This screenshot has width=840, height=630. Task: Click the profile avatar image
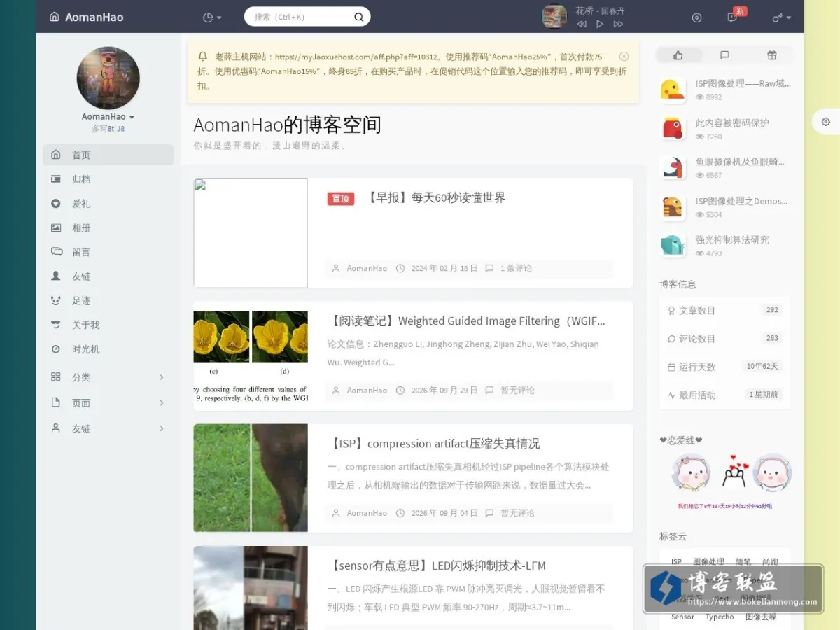(x=108, y=78)
